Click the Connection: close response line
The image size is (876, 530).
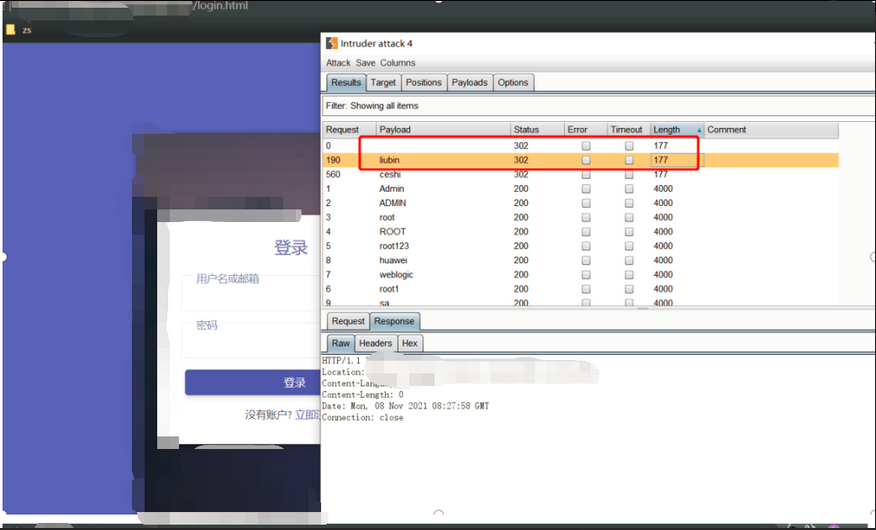pos(363,418)
